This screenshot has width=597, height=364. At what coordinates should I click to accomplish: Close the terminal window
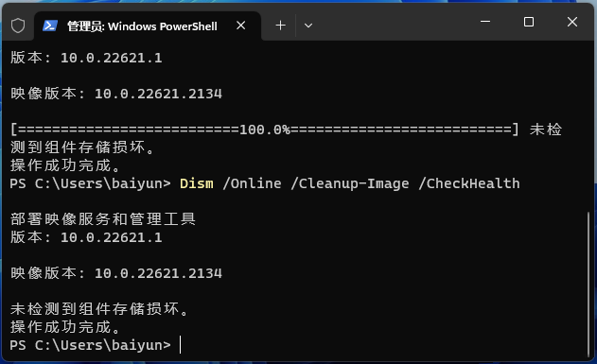572,22
